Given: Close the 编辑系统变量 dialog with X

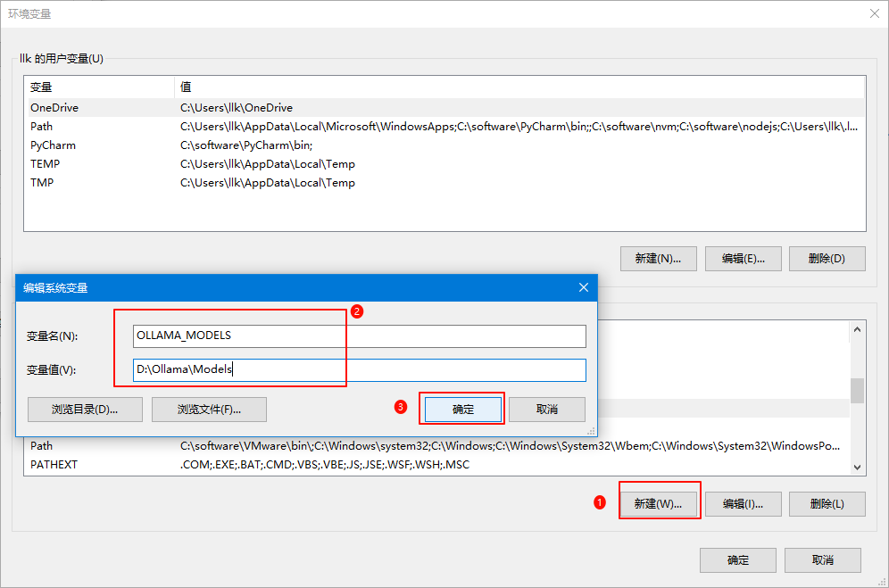Looking at the screenshot, I should (x=584, y=287).
